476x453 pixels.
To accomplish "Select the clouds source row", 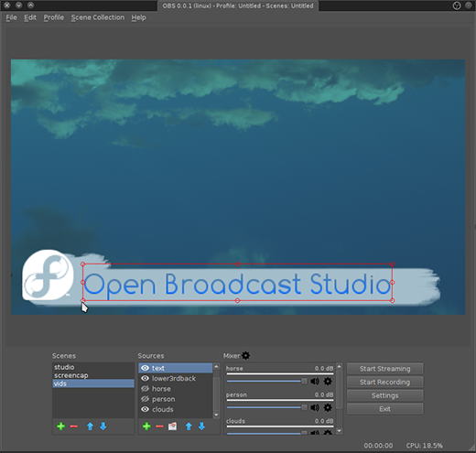I will [176, 409].
